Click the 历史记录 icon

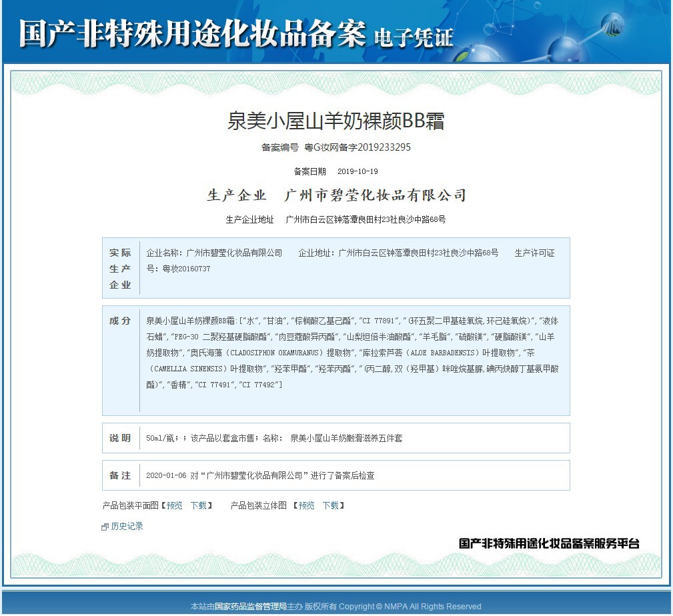coord(105,527)
